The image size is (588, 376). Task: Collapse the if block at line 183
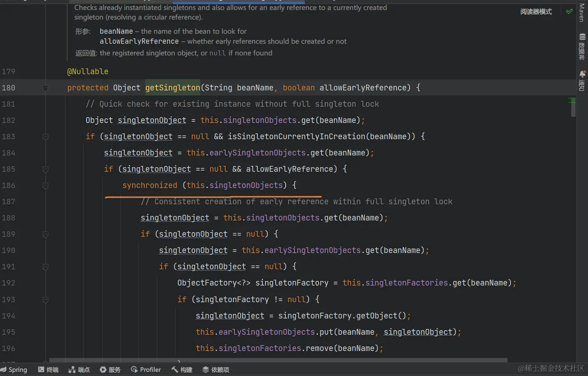[x=45, y=137]
